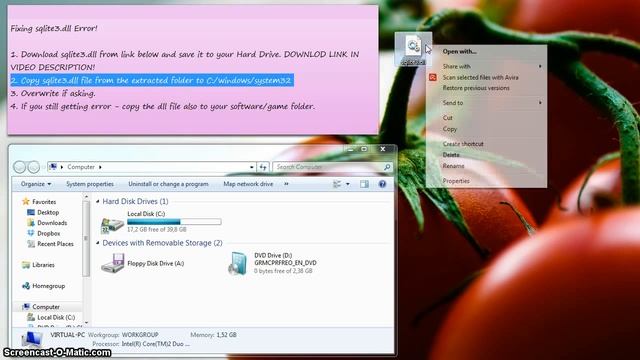Choose Properties in the context menu

[456, 181]
